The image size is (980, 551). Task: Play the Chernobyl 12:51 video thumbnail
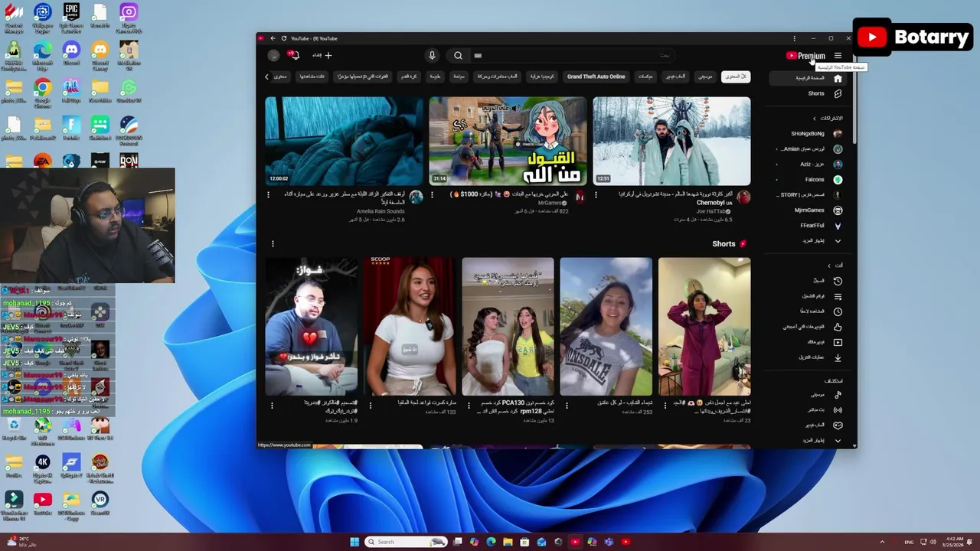pos(671,141)
